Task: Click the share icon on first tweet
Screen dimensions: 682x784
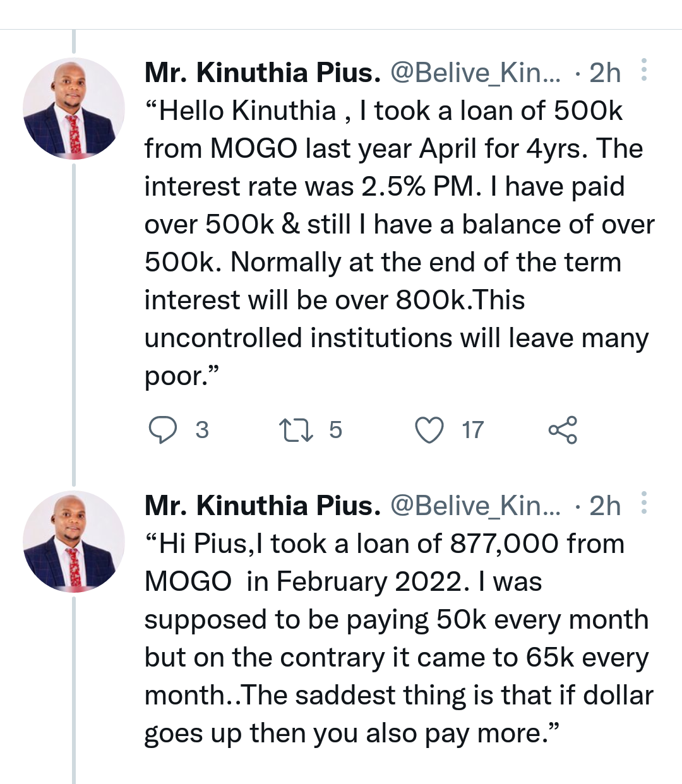Action: click(563, 430)
